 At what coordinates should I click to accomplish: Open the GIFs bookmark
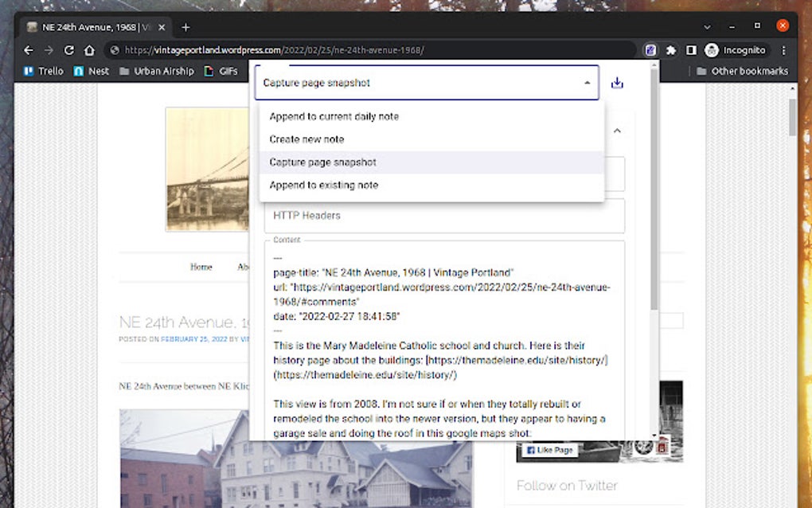(x=221, y=72)
